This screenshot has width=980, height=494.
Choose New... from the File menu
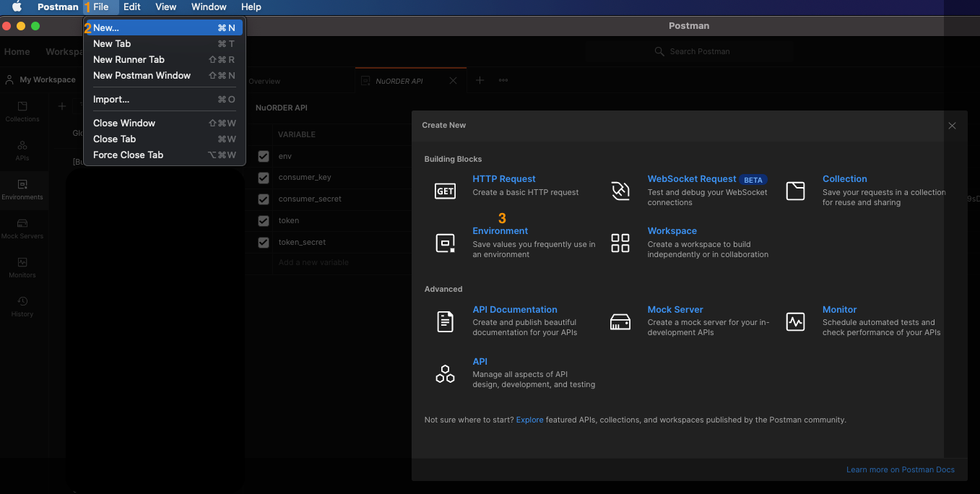(x=164, y=27)
